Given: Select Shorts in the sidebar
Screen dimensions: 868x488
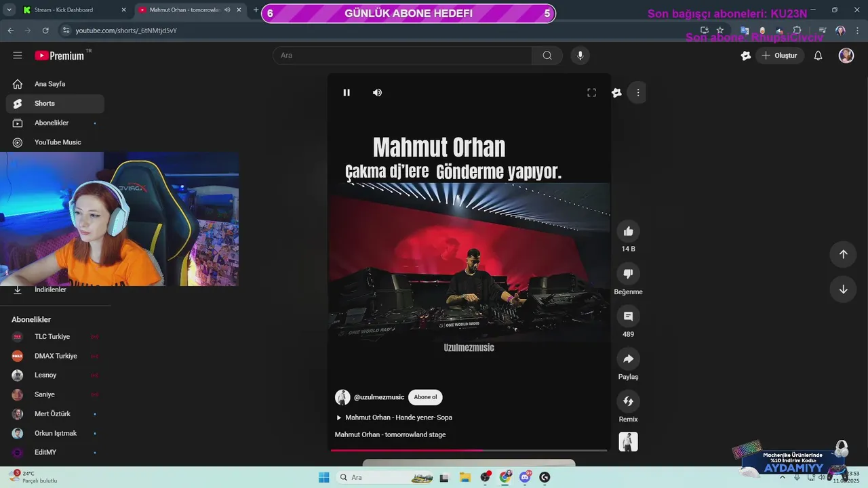Looking at the screenshot, I should (x=55, y=104).
